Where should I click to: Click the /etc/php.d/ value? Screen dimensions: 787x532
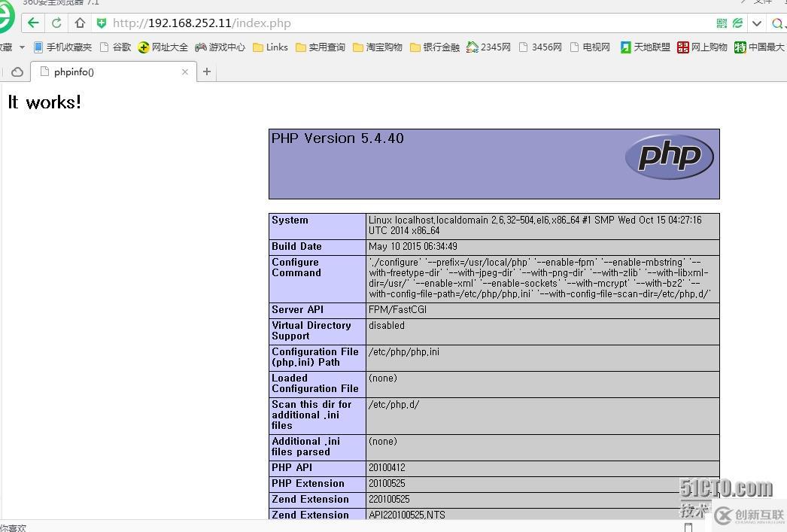[x=393, y=405]
